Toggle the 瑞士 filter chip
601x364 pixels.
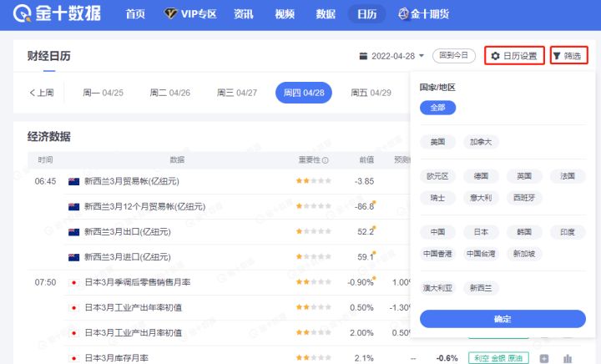click(x=437, y=198)
